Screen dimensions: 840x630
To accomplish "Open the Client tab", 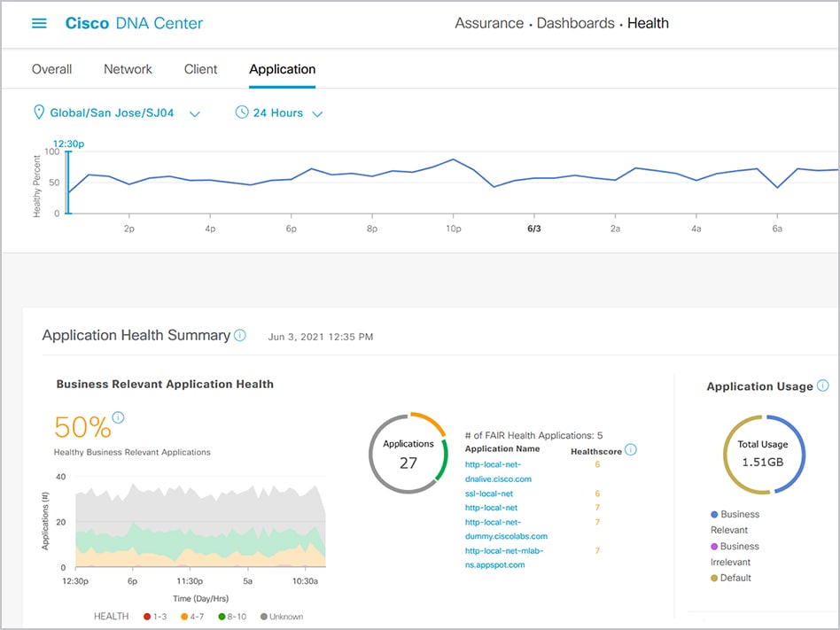I will (x=200, y=68).
